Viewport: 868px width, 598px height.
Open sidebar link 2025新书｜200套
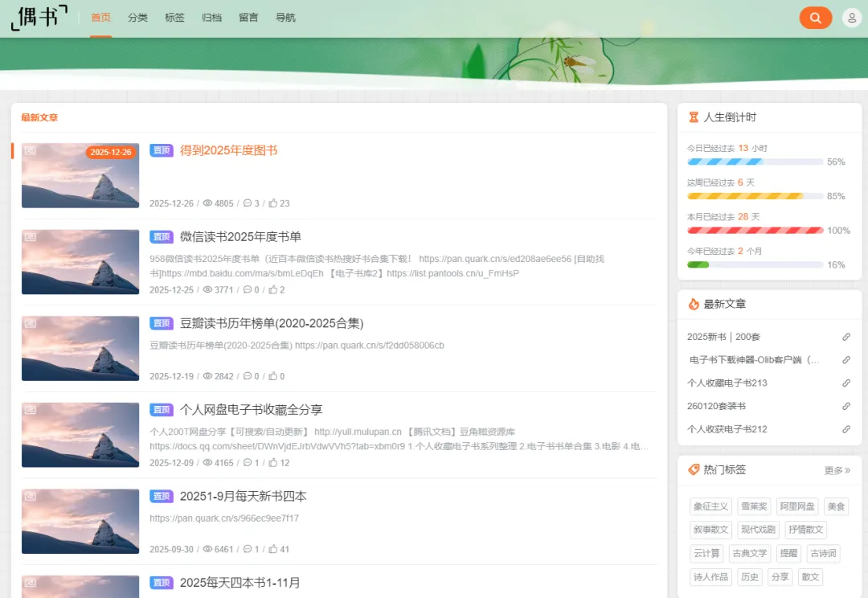point(723,337)
